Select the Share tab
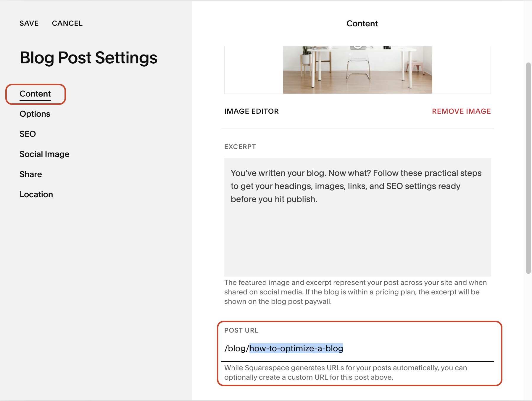 click(31, 174)
